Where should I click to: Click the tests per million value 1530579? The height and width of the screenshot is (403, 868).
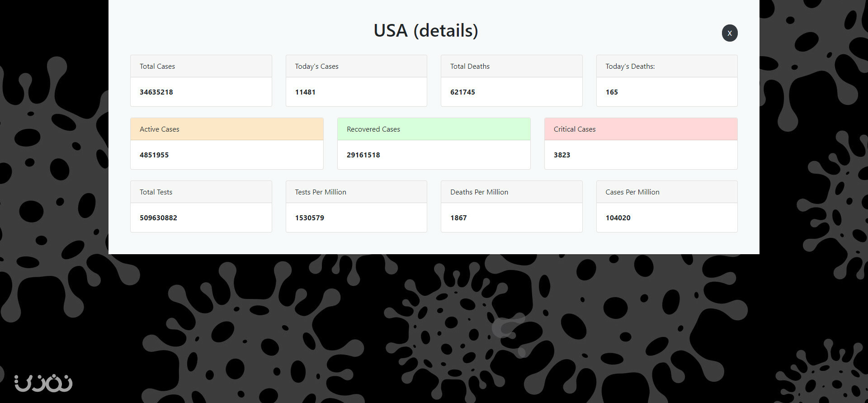pyautogui.click(x=310, y=218)
